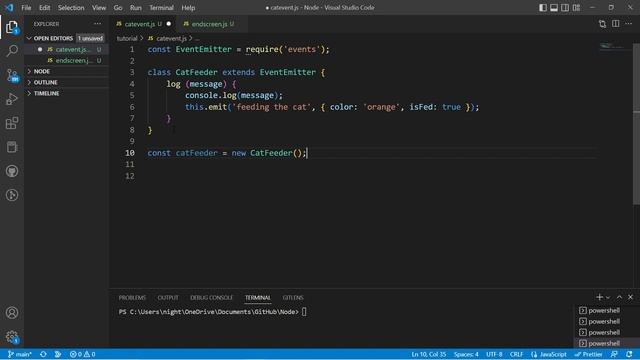Click Prettier in the status bar

coord(588,354)
